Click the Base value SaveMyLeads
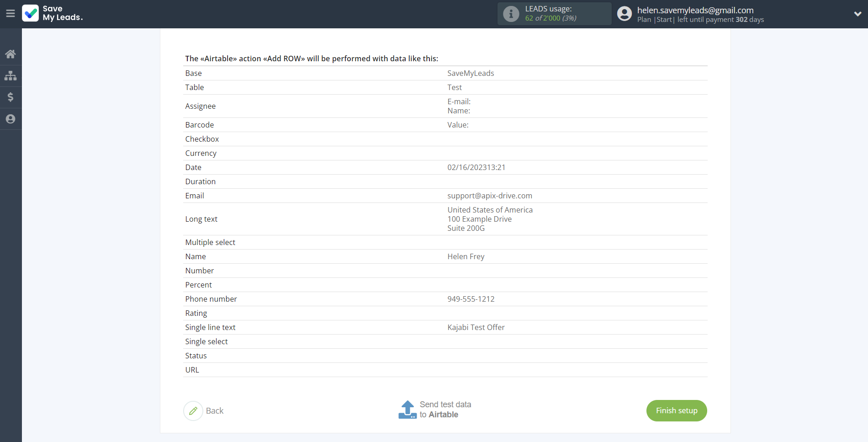 coord(471,73)
